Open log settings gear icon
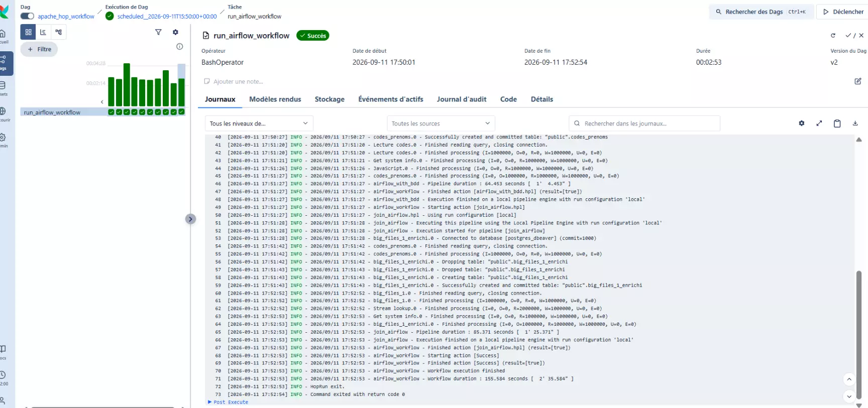 pos(802,123)
